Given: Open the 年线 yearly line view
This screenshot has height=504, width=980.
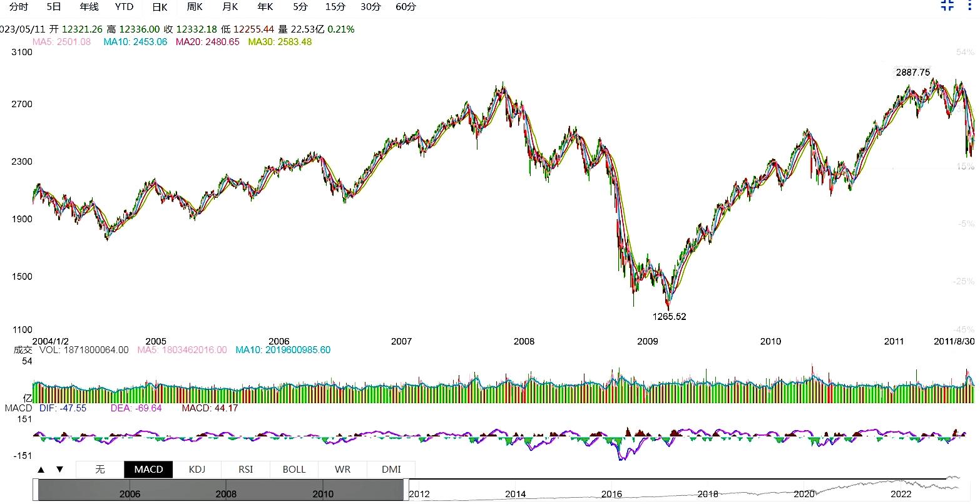Looking at the screenshot, I should coord(89,7).
